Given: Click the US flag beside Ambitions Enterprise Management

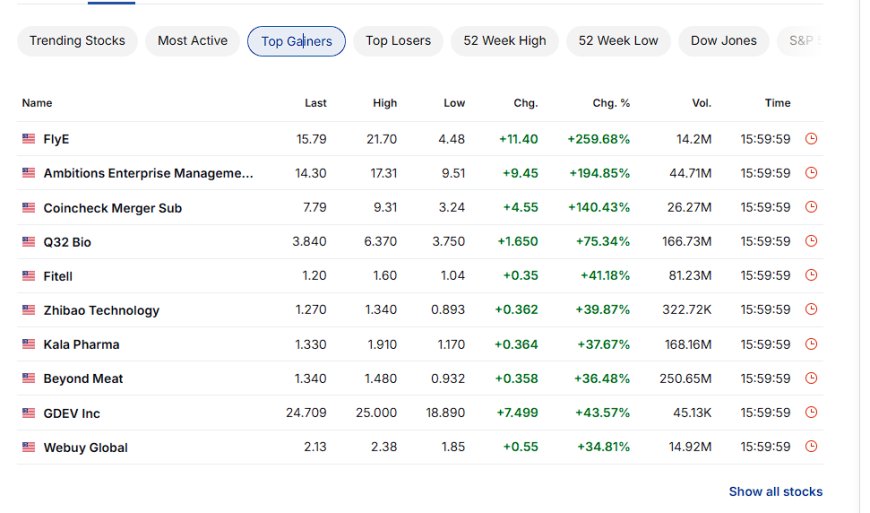Looking at the screenshot, I should click(28, 173).
